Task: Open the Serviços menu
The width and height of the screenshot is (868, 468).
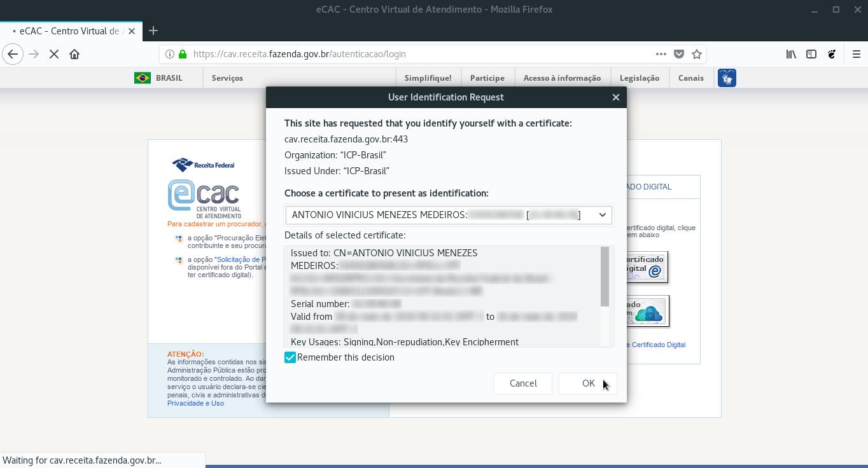Action: [x=227, y=78]
